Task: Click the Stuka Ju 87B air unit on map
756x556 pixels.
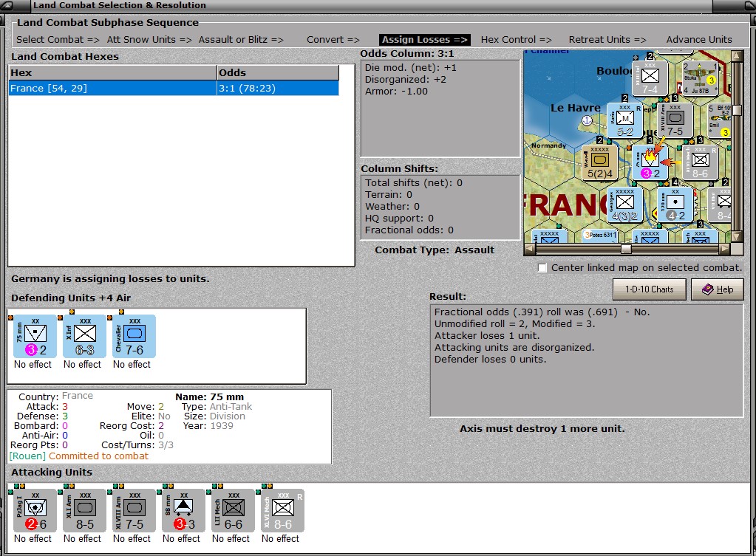Action: (x=699, y=77)
